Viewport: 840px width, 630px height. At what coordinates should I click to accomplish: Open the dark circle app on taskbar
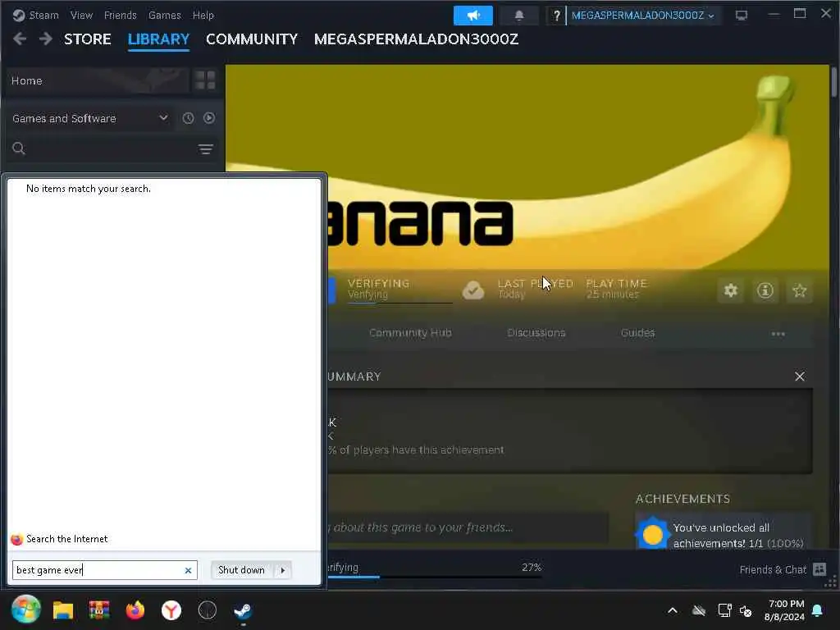coord(208,610)
